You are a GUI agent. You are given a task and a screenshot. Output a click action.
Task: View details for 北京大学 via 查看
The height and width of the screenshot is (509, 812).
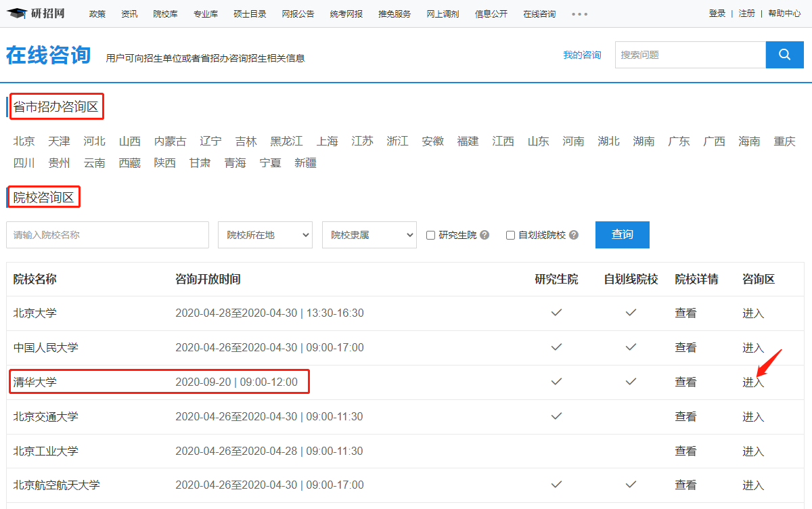click(685, 313)
